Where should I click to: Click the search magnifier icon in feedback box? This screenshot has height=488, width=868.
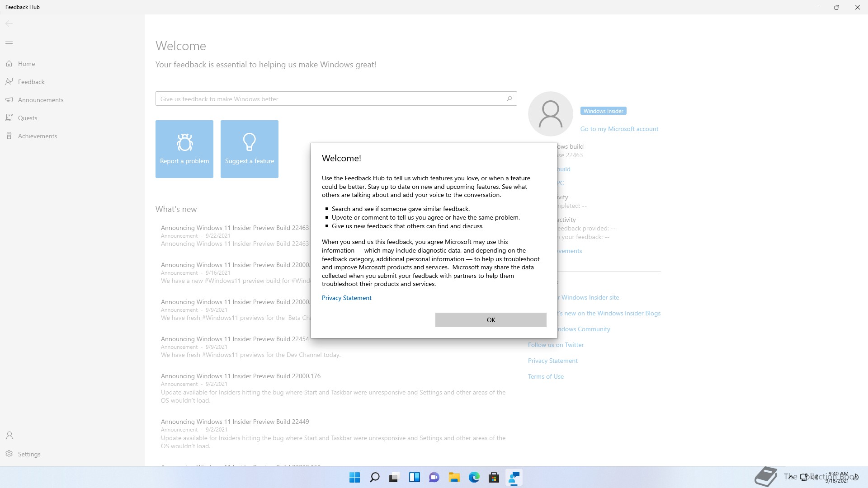point(509,99)
